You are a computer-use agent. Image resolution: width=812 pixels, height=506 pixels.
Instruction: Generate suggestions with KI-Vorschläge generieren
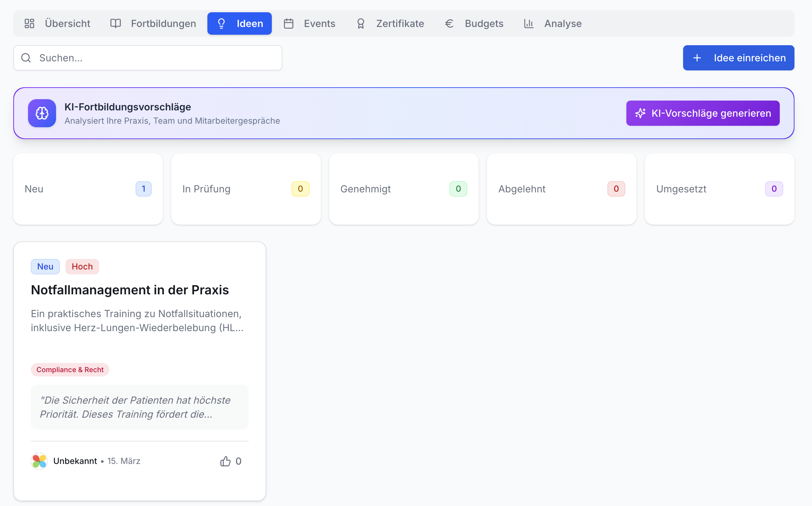[703, 113]
